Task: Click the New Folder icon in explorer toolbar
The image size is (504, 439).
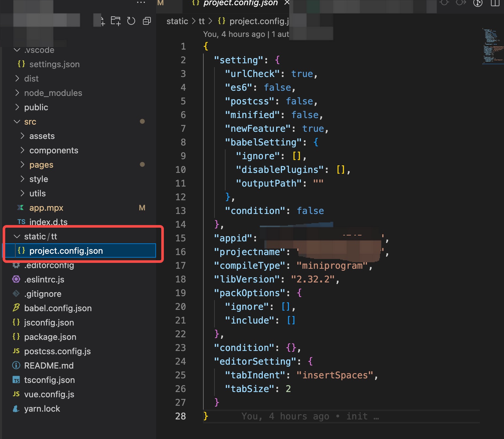Action: coord(116,21)
